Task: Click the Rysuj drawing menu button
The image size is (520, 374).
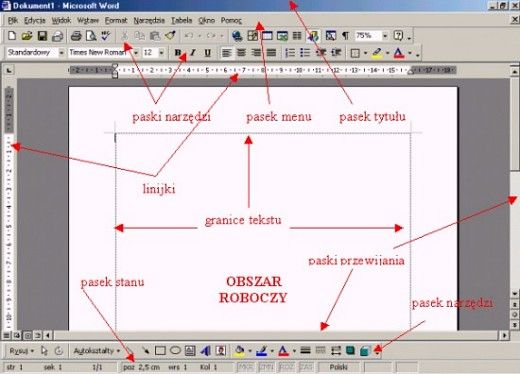Action: click(x=21, y=351)
